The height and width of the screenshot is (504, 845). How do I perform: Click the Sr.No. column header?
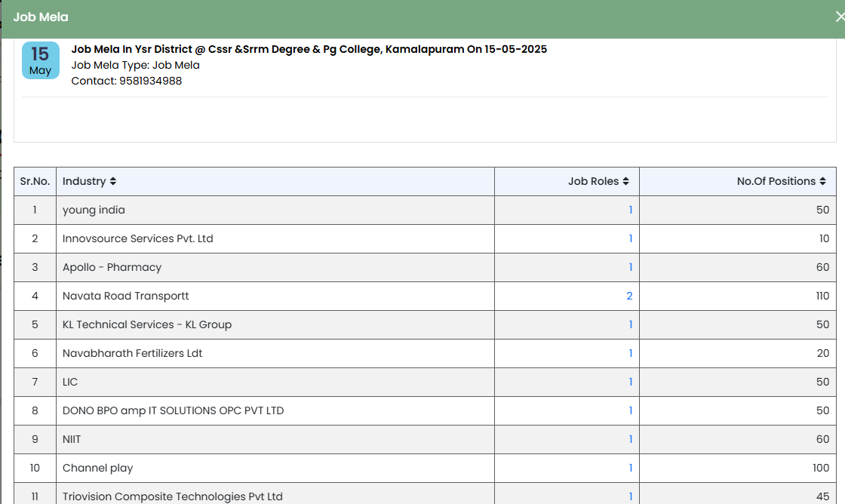click(35, 182)
